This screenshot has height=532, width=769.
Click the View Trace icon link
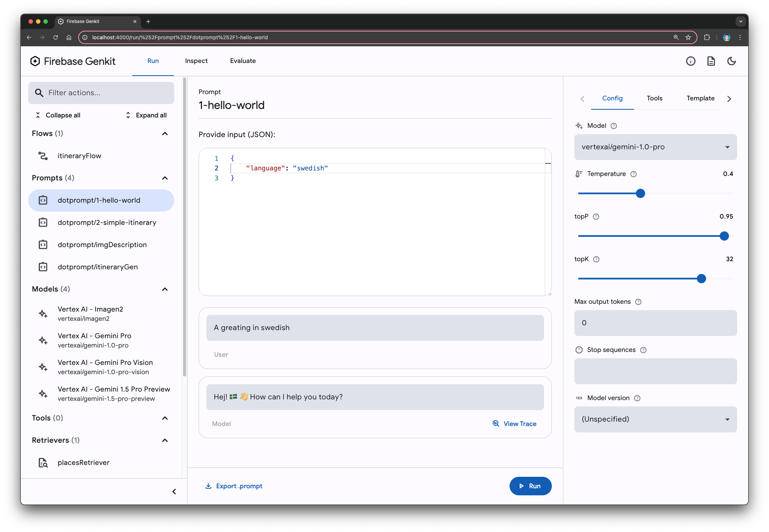pos(495,423)
